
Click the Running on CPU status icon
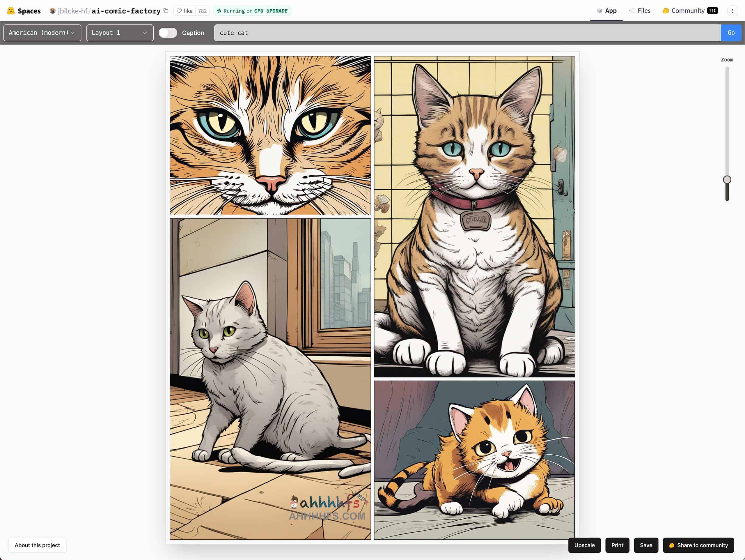219,10
